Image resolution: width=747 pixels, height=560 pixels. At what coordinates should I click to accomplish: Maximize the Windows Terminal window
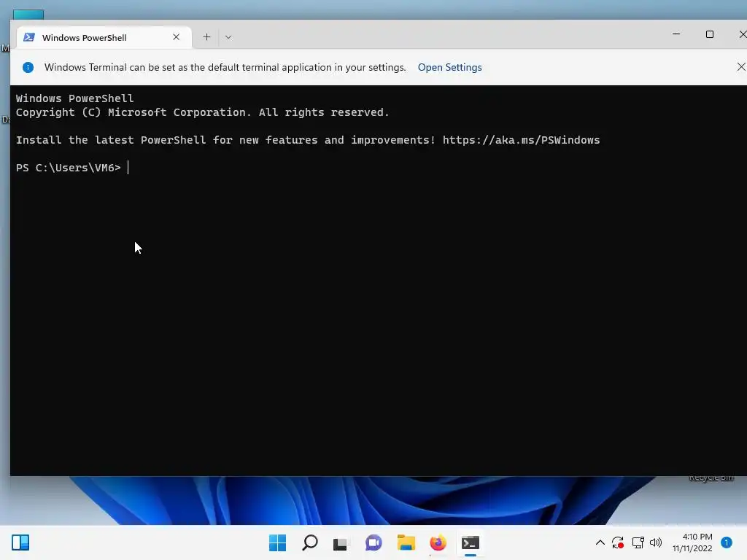pos(709,34)
